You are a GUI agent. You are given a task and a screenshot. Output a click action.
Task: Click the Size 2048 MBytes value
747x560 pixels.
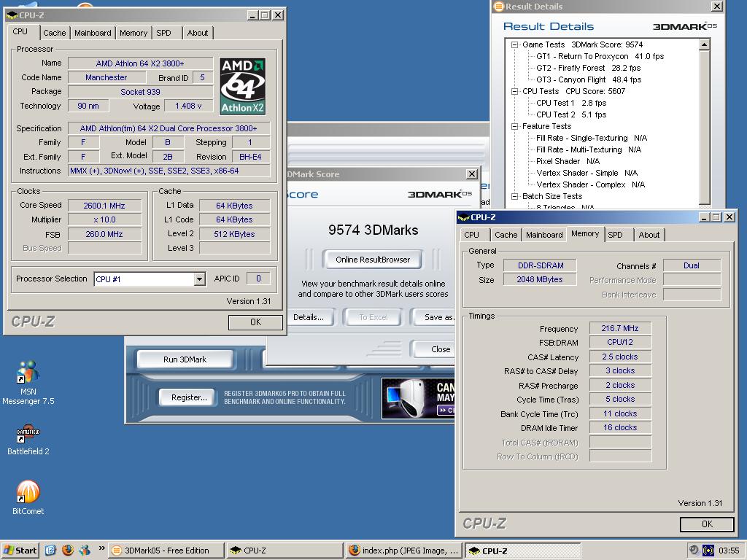tap(540, 279)
